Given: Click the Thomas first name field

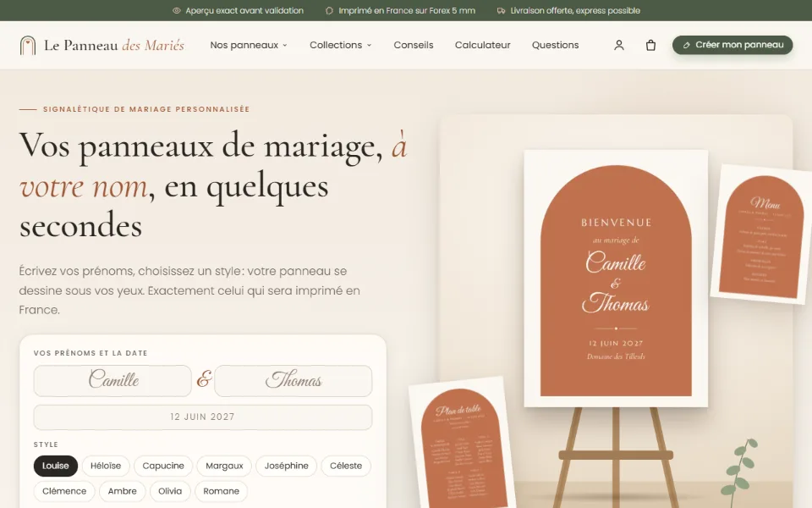Looking at the screenshot, I should click(x=294, y=380).
